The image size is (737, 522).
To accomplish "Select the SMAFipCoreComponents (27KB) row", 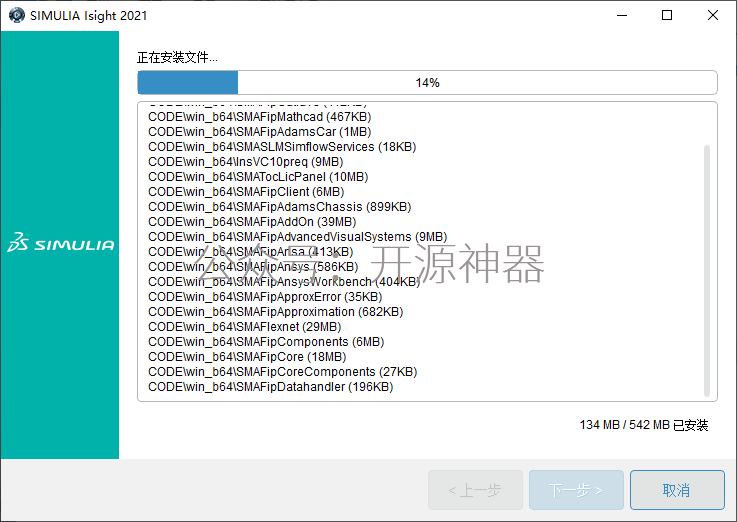I will click(x=282, y=372).
